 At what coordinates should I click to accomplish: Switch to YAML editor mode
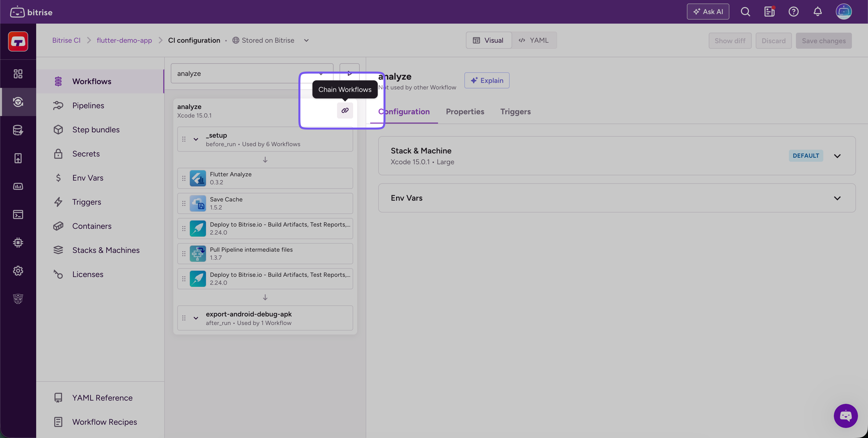pyautogui.click(x=534, y=40)
